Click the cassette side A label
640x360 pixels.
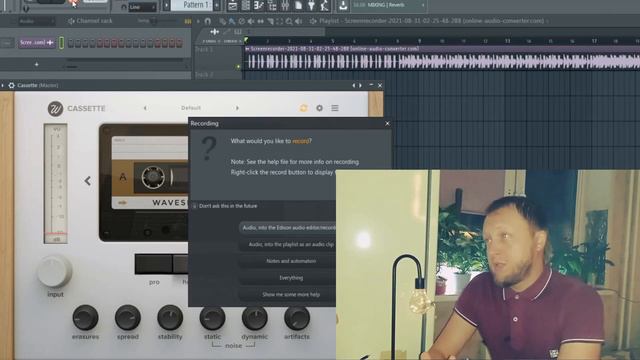(122, 178)
